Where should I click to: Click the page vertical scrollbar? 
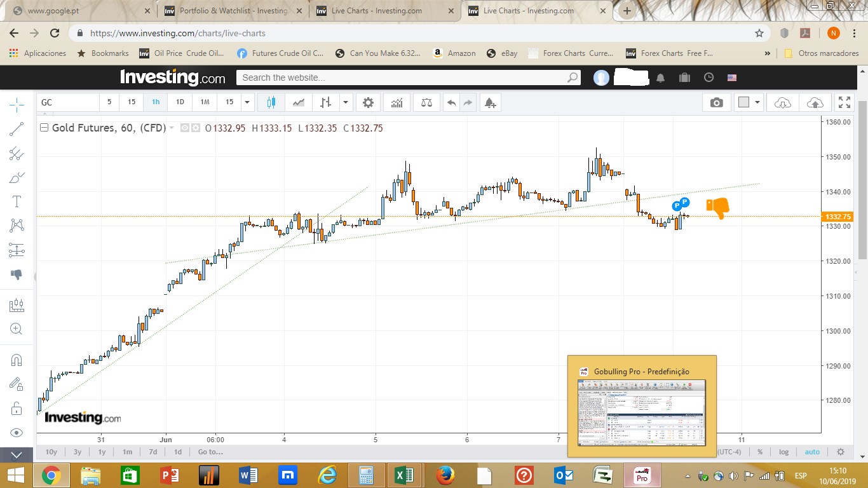862,180
